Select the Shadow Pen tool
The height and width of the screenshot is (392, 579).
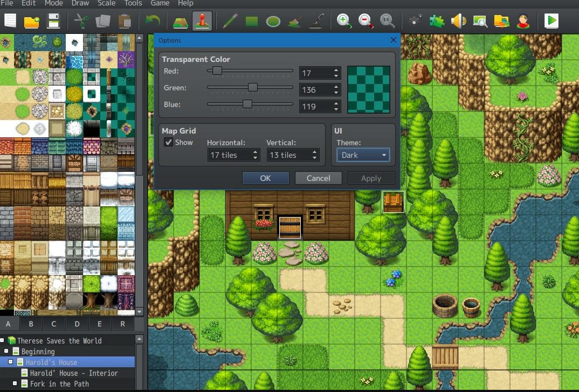coord(316,21)
